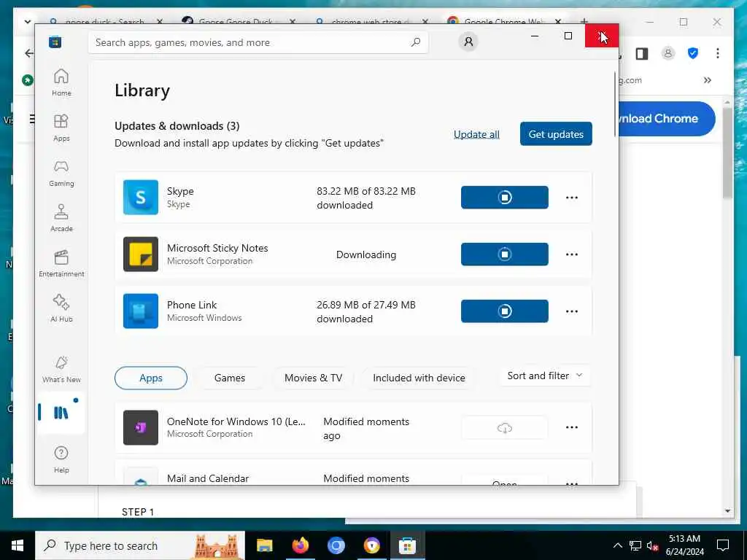Click the shield extension icon in Chrome
Screen dimensions: 747x560
(693, 53)
